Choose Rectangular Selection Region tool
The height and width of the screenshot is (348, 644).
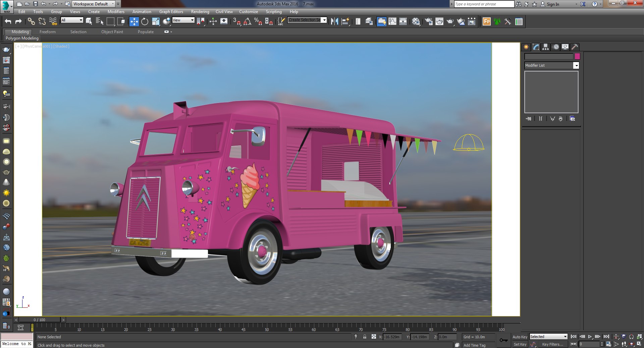110,21
